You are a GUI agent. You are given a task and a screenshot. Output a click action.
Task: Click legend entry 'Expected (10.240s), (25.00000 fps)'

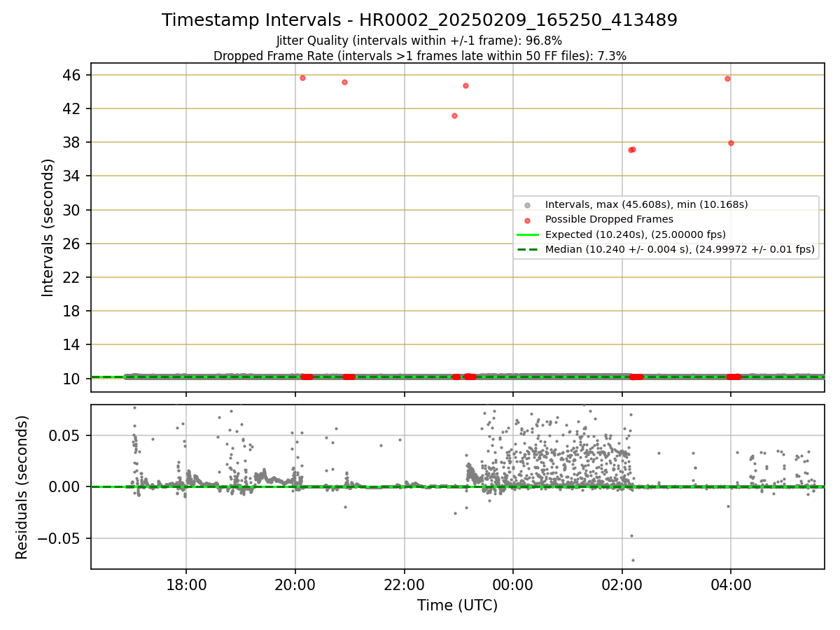(x=635, y=234)
